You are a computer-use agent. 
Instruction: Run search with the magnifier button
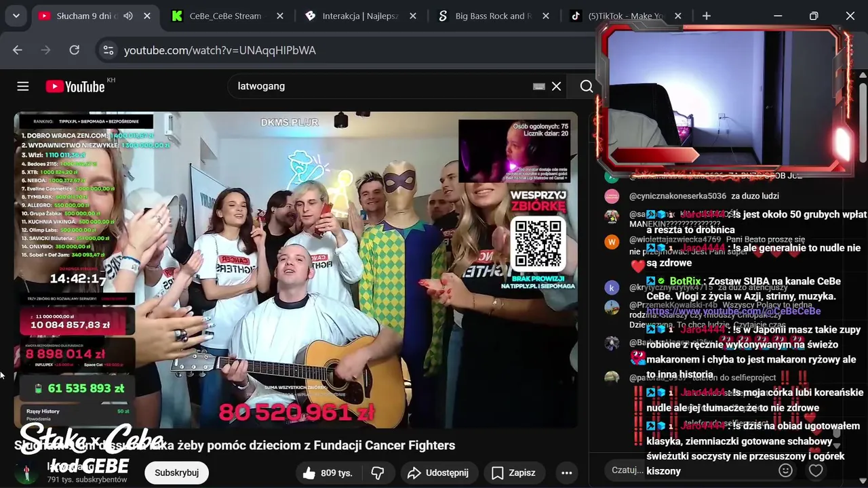click(587, 86)
